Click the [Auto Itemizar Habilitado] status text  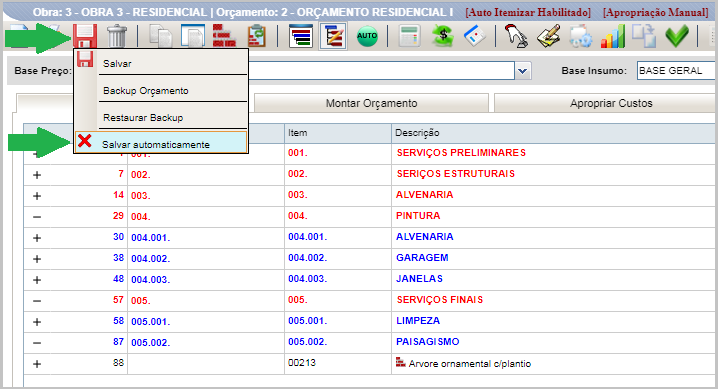(528, 12)
